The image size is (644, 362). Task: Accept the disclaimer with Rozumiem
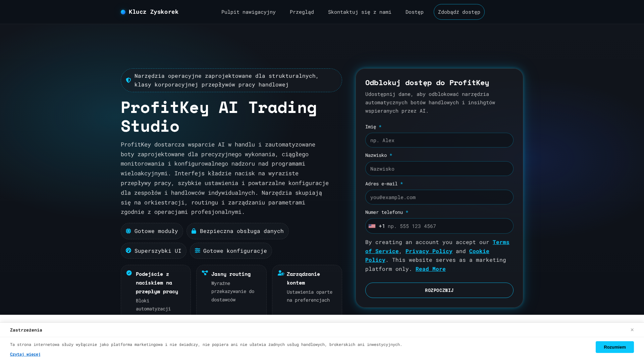615,347
